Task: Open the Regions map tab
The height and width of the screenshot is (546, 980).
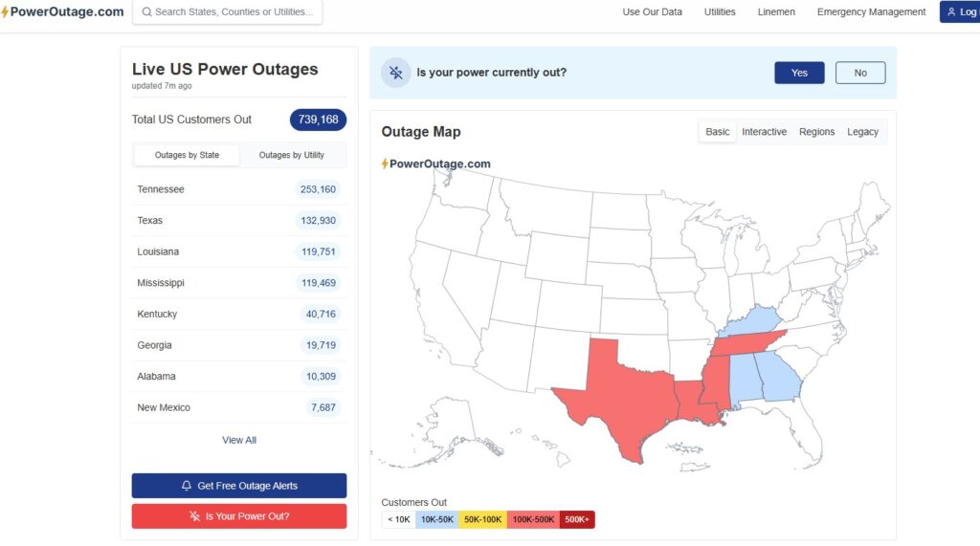Action: pos(816,132)
